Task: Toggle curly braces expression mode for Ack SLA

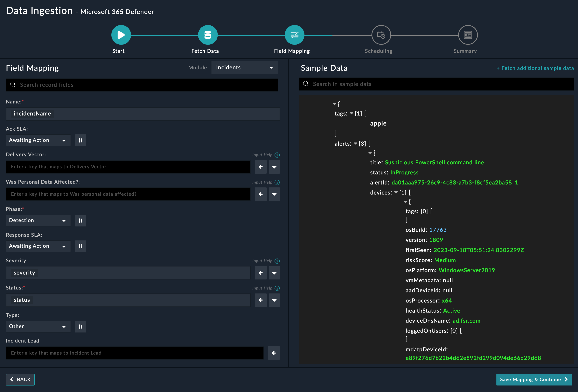Action: (x=80, y=140)
